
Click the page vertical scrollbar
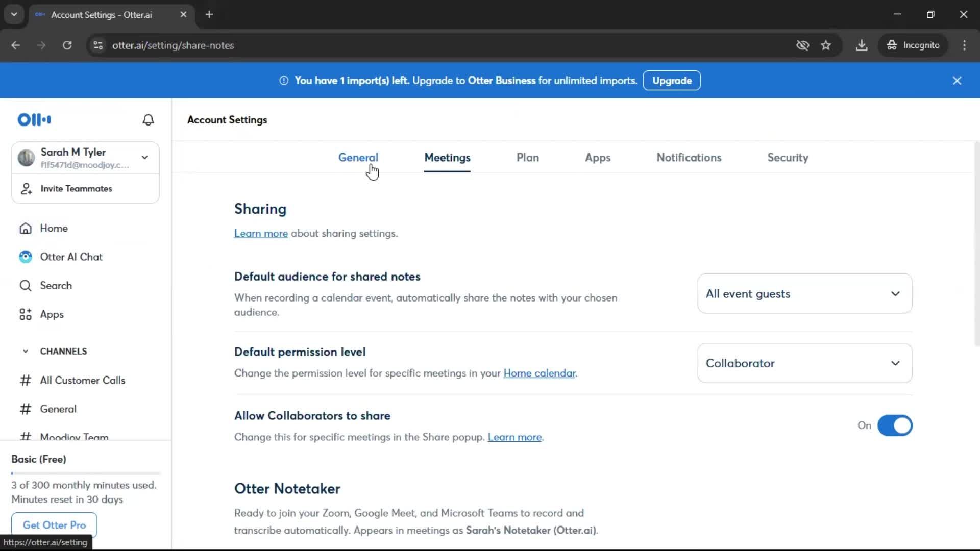coord(976,245)
